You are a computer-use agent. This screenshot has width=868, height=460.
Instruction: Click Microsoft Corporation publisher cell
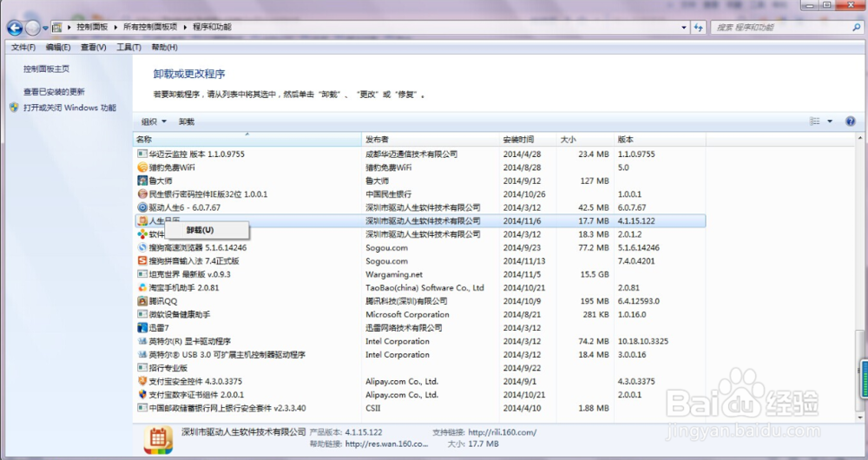tap(407, 314)
